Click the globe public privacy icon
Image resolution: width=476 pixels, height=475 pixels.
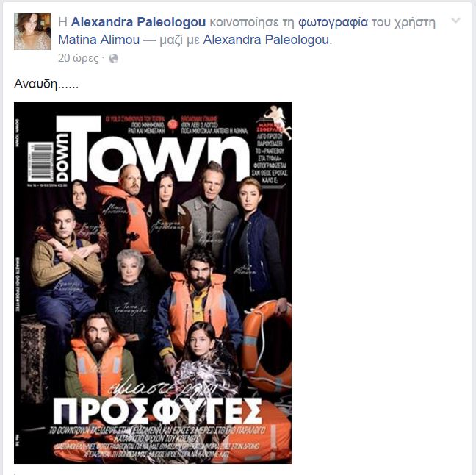pyautogui.click(x=114, y=58)
